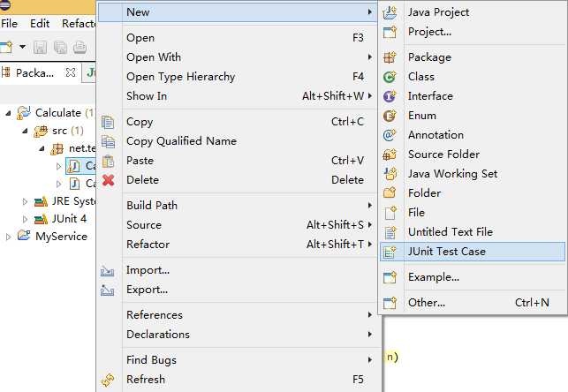Click the JUnit Test Case icon
This screenshot has width=568, height=392.
pos(390,252)
